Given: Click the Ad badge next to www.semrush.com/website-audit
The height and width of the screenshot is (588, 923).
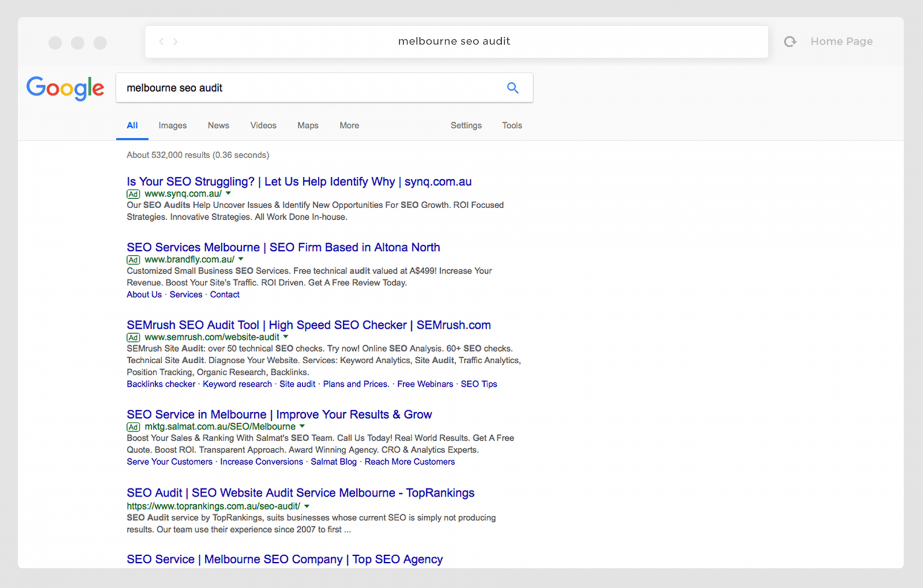Looking at the screenshot, I should pyautogui.click(x=133, y=338).
